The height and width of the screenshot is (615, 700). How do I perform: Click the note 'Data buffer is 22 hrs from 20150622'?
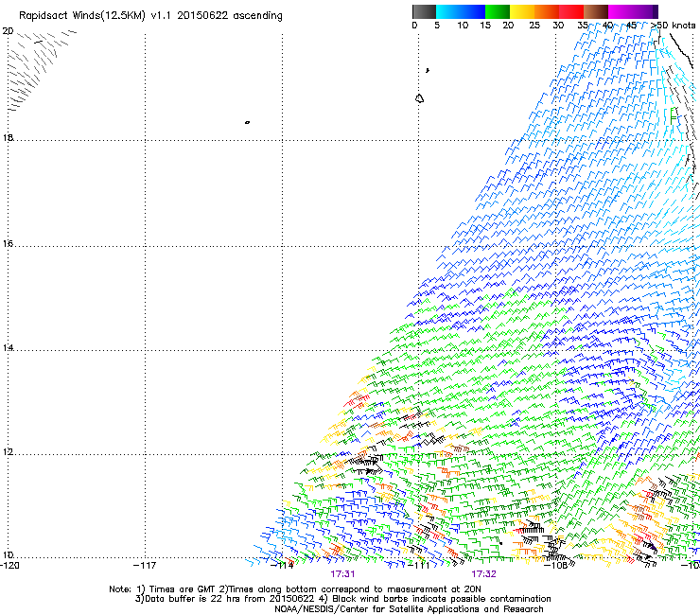coord(229,599)
